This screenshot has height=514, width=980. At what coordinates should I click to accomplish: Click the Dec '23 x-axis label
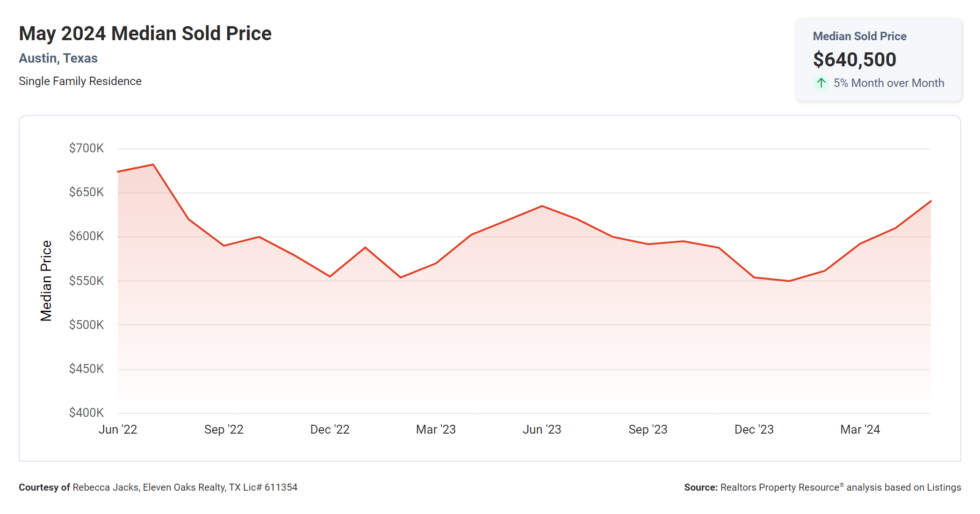click(x=754, y=429)
